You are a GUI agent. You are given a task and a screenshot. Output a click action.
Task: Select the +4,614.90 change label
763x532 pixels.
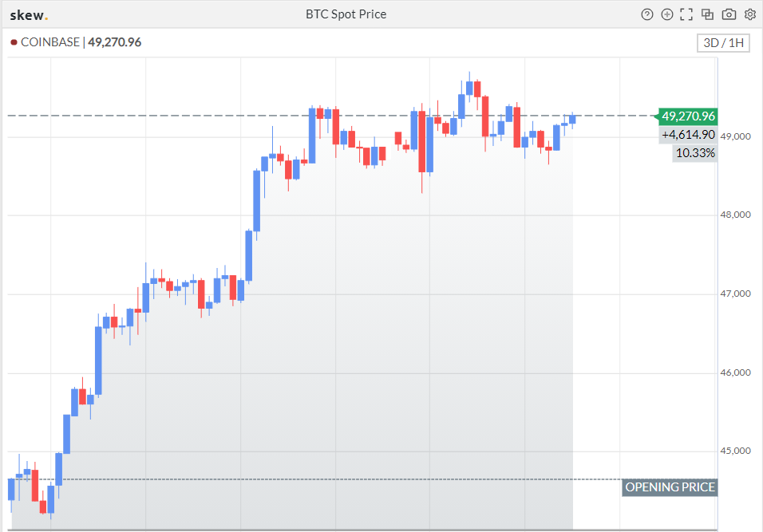click(x=688, y=135)
